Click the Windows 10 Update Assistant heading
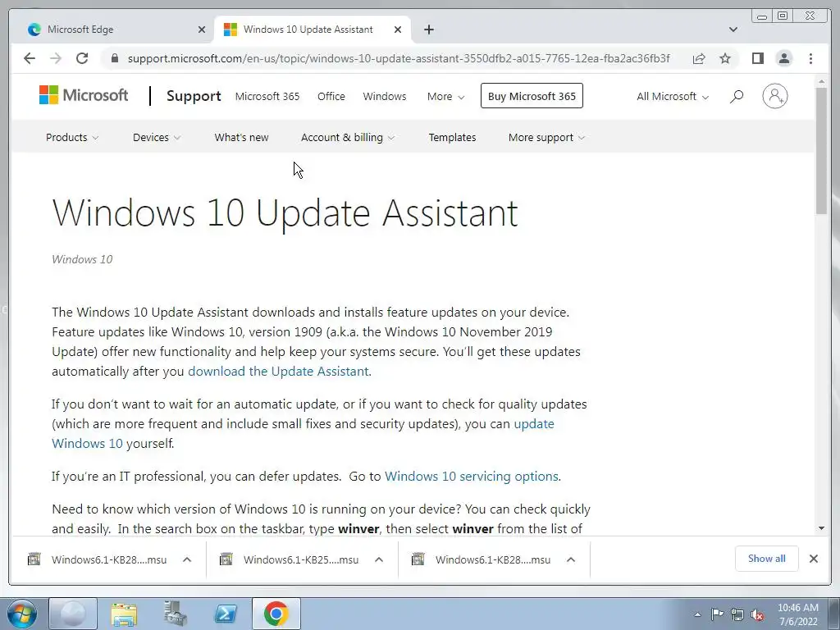The image size is (840, 630). (x=285, y=212)
